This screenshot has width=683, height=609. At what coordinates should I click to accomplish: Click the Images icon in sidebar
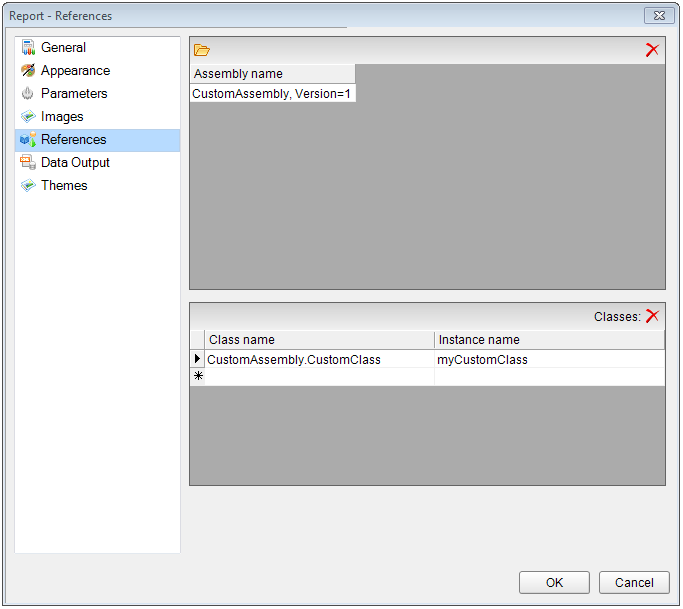click(28, 116)
